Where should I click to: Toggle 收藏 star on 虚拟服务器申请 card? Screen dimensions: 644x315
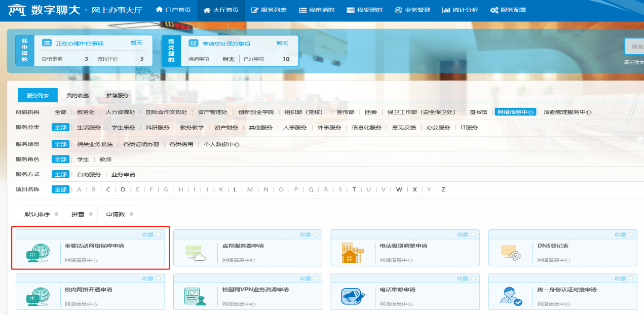(x=316, y=234)
